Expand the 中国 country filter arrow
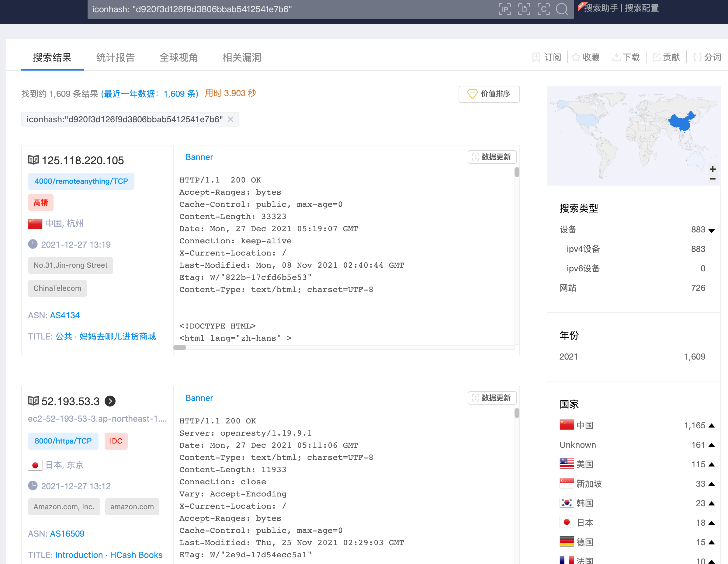 coord(711,426)
